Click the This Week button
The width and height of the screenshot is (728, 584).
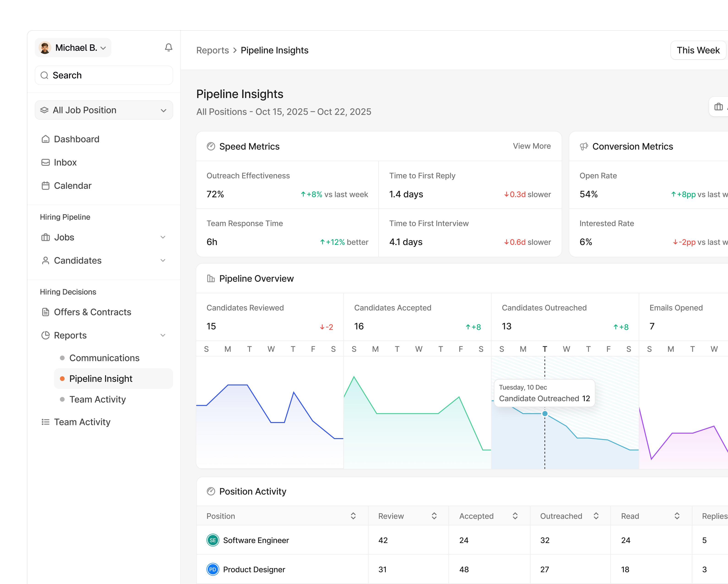(698, 50)
